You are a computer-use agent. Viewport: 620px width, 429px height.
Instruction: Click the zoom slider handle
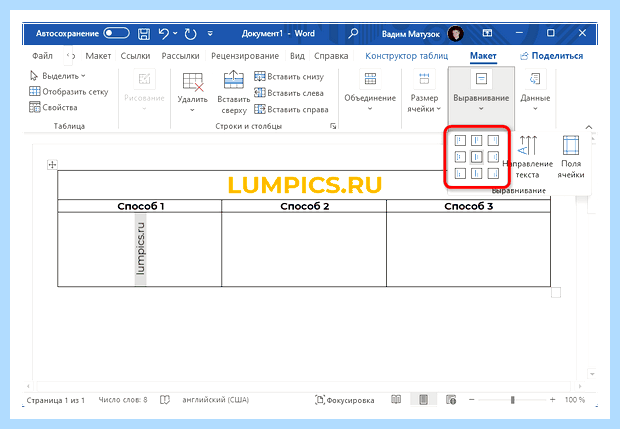(x=512, y=400)
